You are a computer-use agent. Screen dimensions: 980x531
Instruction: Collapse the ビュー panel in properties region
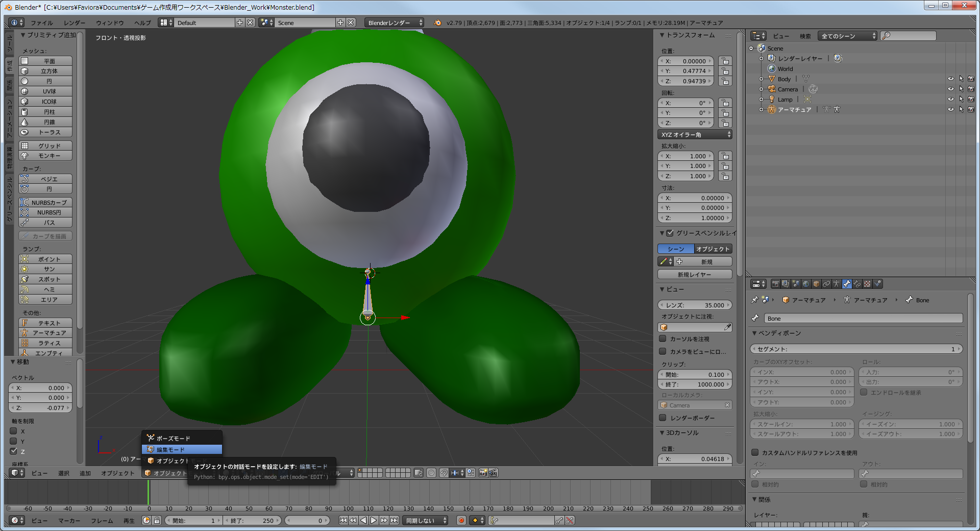point(662,289)
